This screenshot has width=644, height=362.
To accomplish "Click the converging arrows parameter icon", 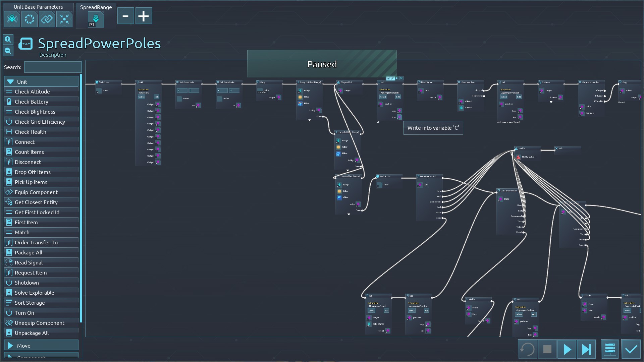I will (x=64, y=19).
